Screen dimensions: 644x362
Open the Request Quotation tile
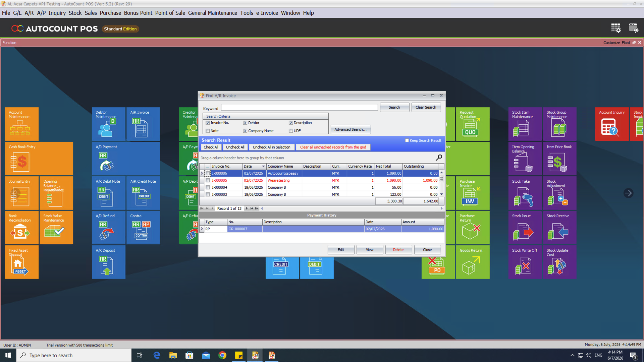coord(473,124)
